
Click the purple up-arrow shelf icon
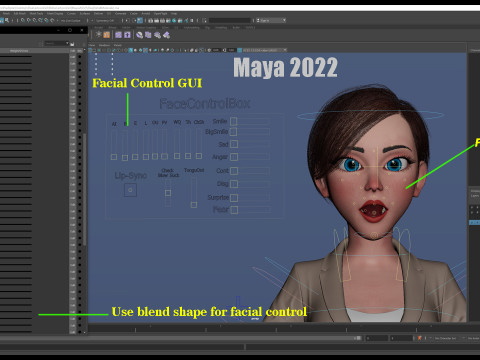tap(127, 35)
